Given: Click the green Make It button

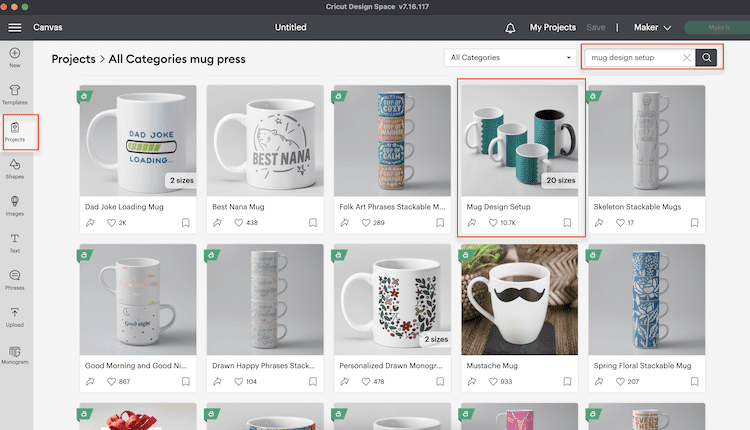Looking at the screenshot, I should pos(717,28).
